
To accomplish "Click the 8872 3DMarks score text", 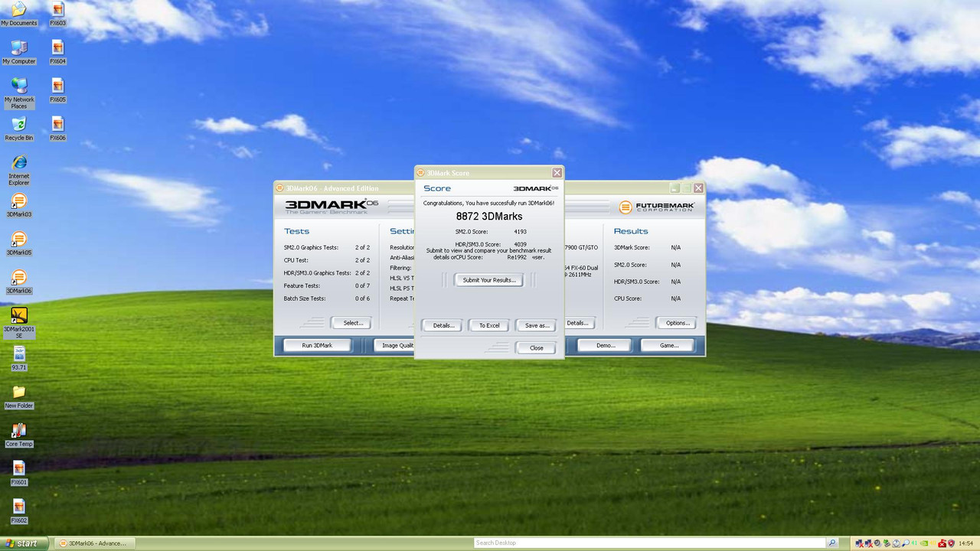I will pos(489,217).
